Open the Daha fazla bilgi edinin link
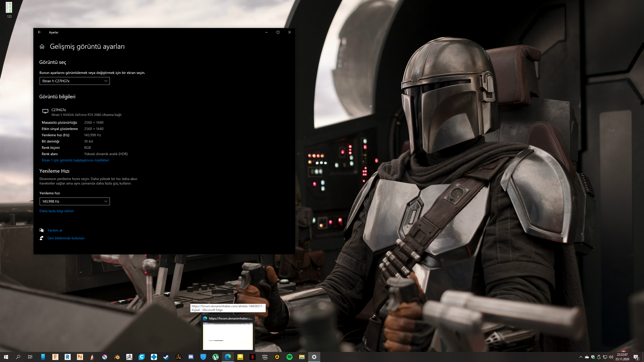644x362 pixels. click(57, 211)
